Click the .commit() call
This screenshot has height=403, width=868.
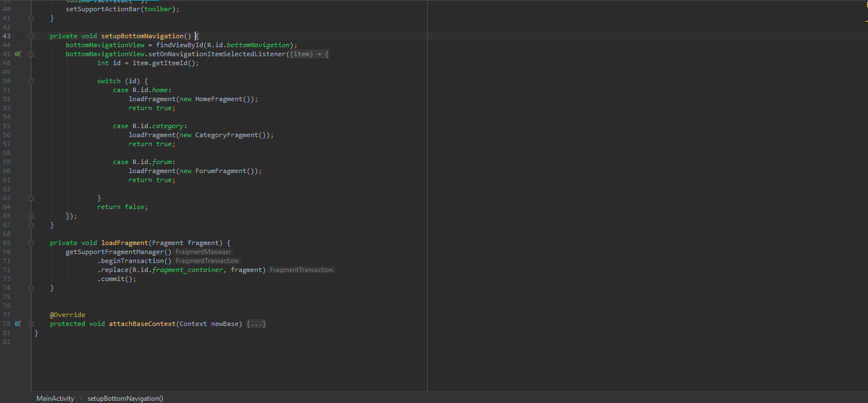tap(117, 279)
